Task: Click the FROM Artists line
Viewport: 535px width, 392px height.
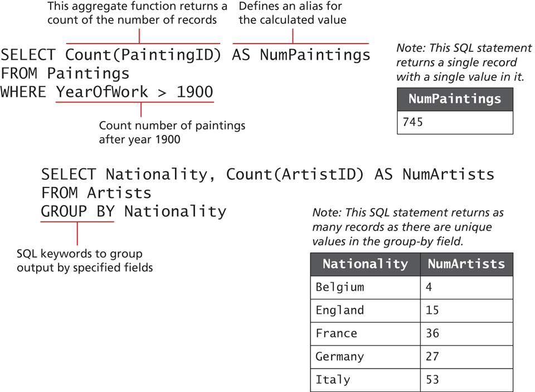Action: 96,193
